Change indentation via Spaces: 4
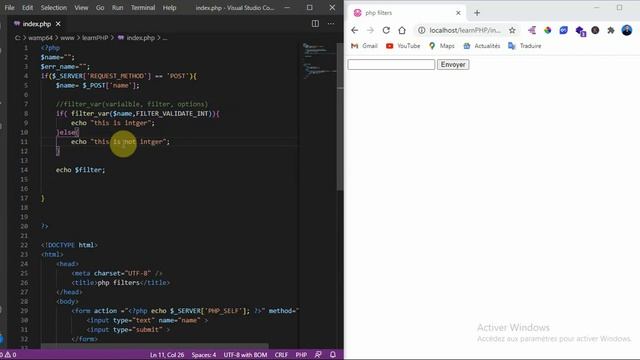Screen dimensions: 640x360 pyautogui.click(x=204, y=355)
